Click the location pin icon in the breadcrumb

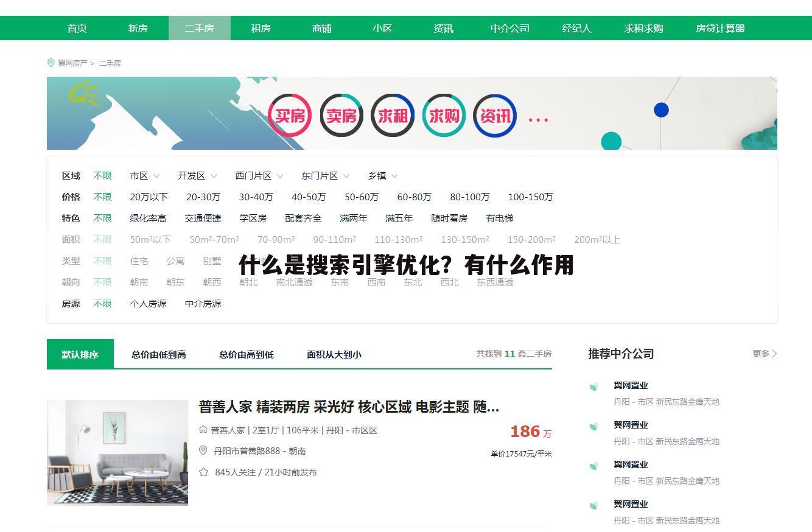(x=51, y=62)
